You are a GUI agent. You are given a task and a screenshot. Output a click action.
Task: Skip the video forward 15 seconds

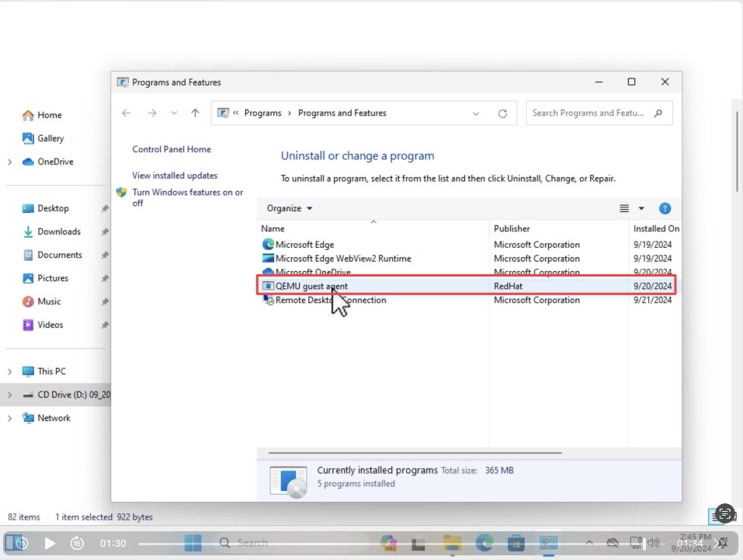[x=77, y=543]
